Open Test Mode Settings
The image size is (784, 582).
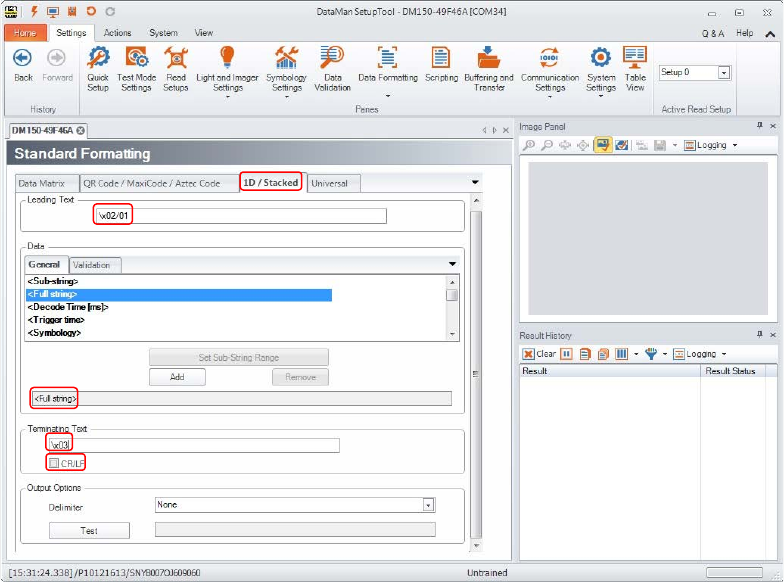point(136,69)
